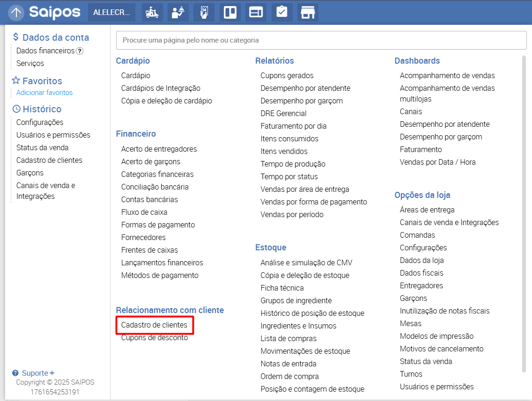Go to Fluxo de caixa page
The width and height of the screenshot is (532, 401).
[x=144, y=212]
